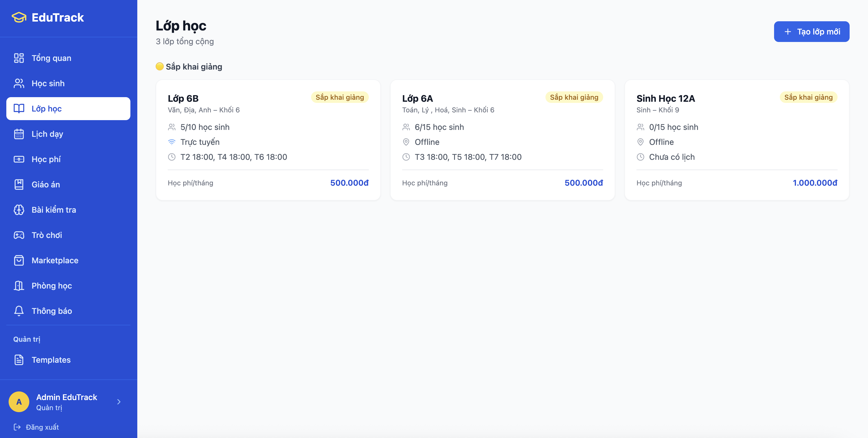Expand Admin EduTrack profile chevron
Screen dimensions: 868x438
119,401
